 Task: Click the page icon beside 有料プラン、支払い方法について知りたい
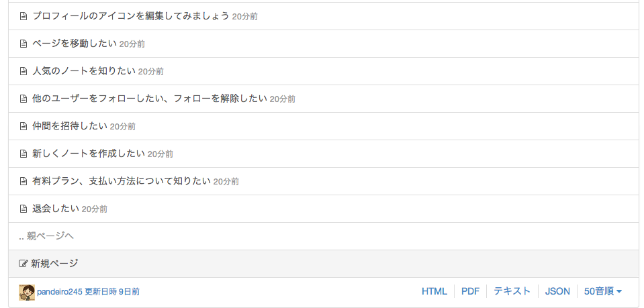pyautogui.click(x=24, y=181)
